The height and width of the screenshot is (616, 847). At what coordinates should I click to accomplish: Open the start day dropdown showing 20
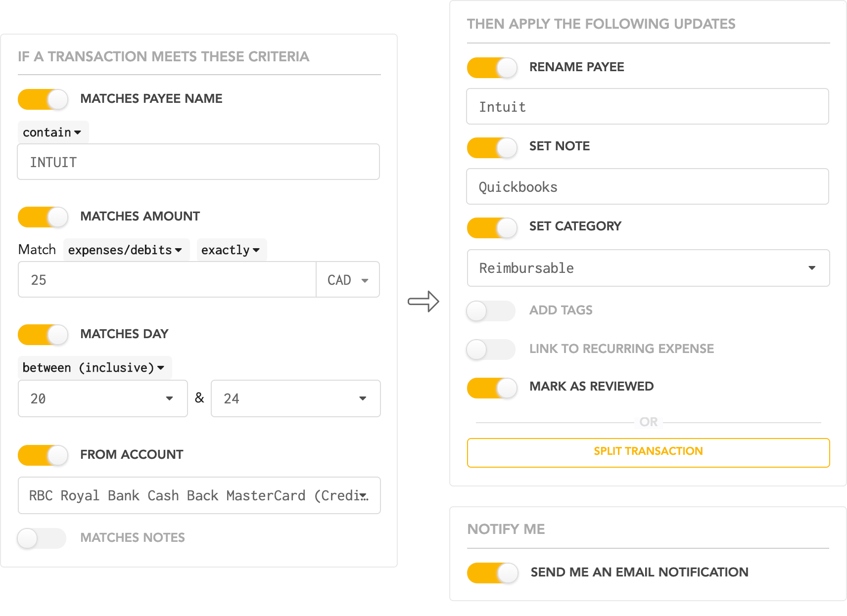click(103, 398)
